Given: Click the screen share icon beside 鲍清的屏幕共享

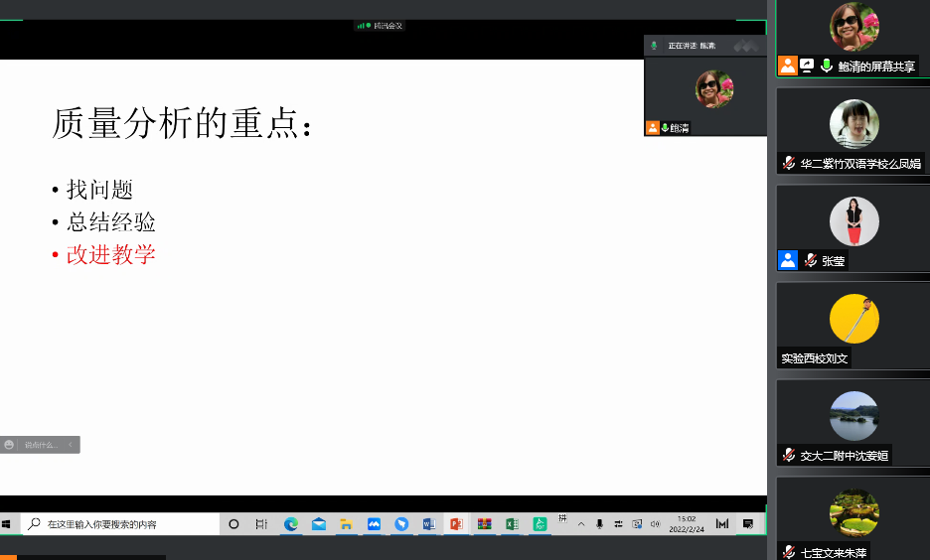Looking at the screenshot, I should [x=807, y=66].
